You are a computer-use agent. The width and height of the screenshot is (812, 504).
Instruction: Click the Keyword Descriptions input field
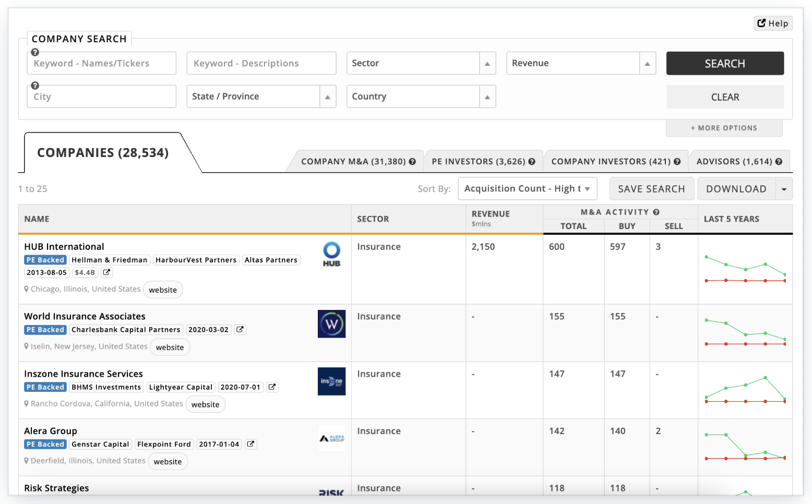pos(261,64)
